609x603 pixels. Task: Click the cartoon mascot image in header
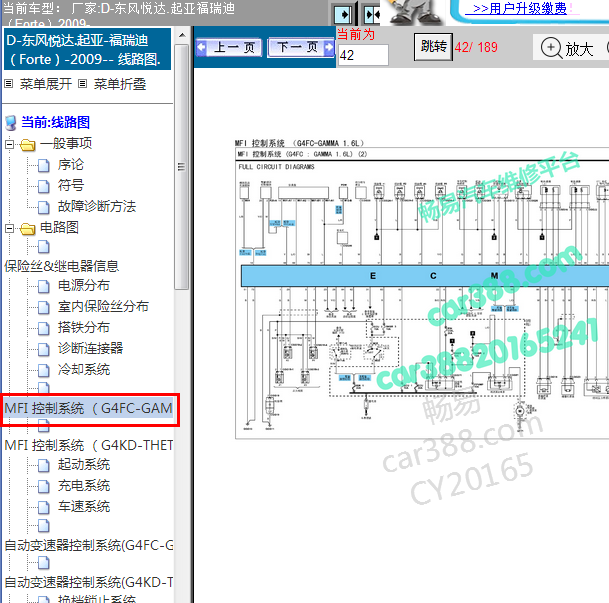tap(415, 12)
